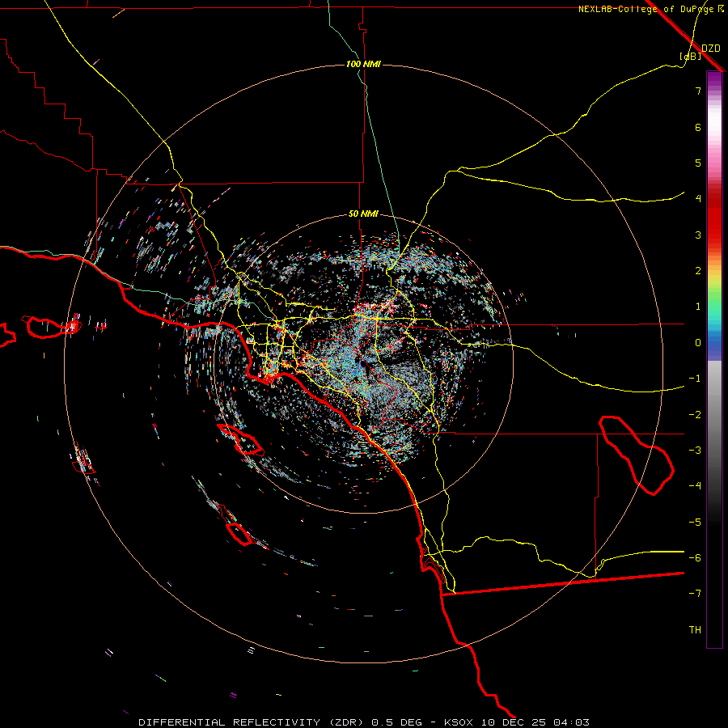Image resolution: width=728 pixels, height=728 pixels.
Task: Click the TH label on color scale
Action: pos(695,630)
